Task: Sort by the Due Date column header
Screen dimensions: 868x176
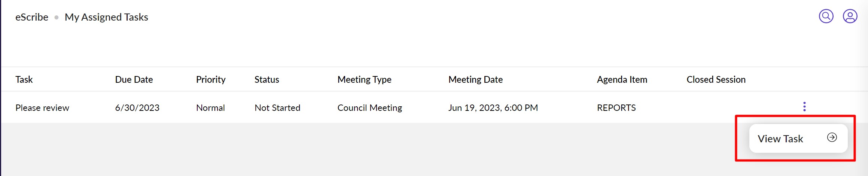Action: (134, 79)
